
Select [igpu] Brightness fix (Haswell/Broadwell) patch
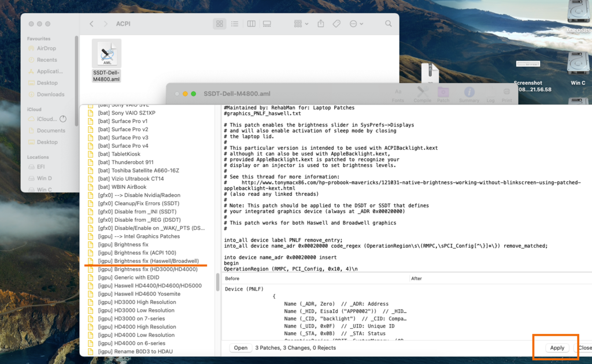[x=148, y=261]
